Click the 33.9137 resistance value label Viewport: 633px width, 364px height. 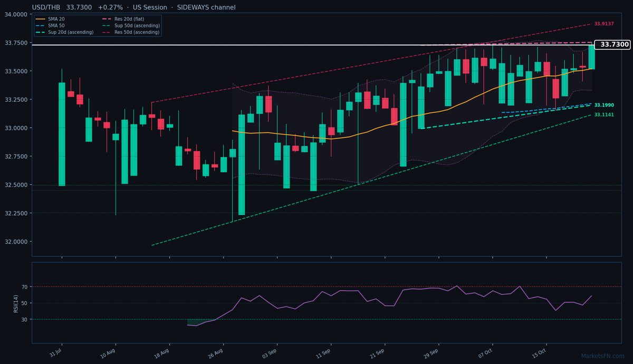(x=604, y=24)
